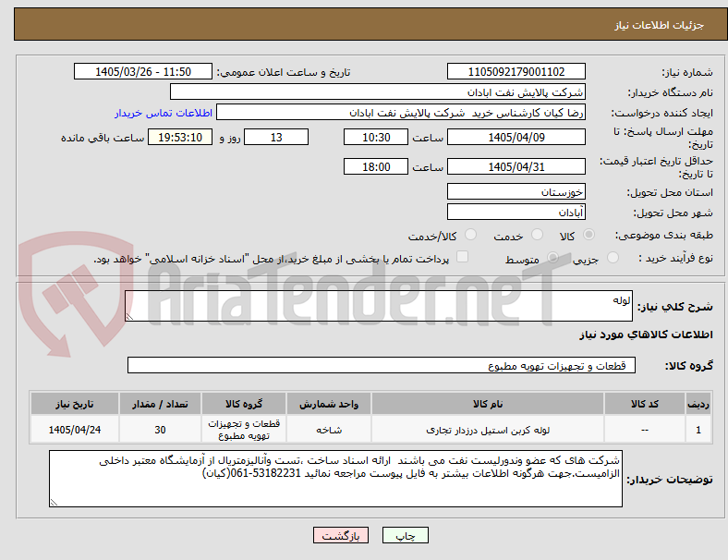Click the شماره نیاز number field
Image resolution: width=728 pixels, height=560 pixels.
click(516, 71)
